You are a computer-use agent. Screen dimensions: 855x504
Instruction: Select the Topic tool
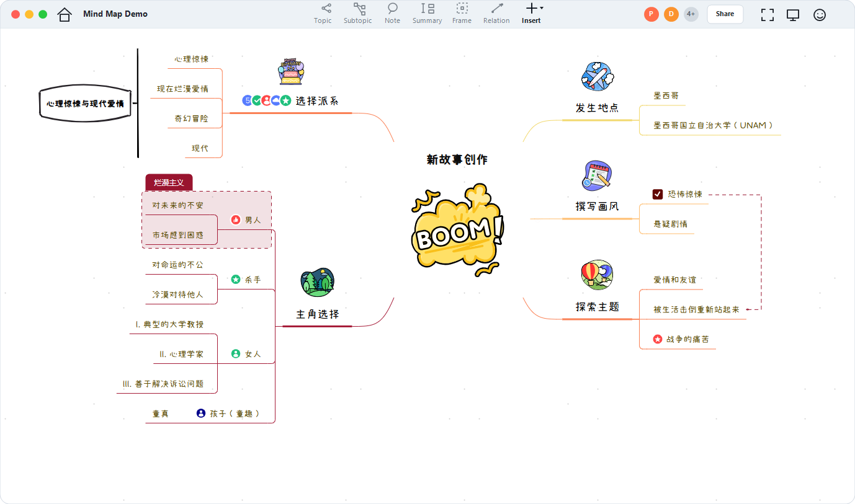tap(323, 14)
